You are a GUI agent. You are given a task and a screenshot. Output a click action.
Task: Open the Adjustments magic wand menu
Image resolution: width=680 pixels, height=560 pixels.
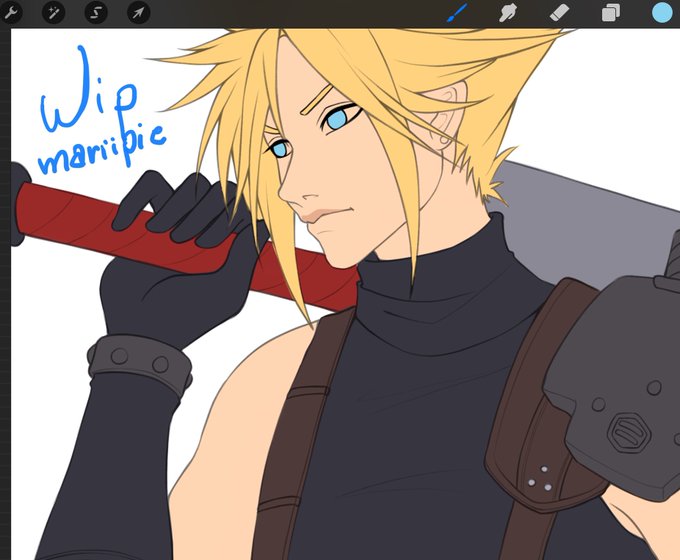point(53,12)
